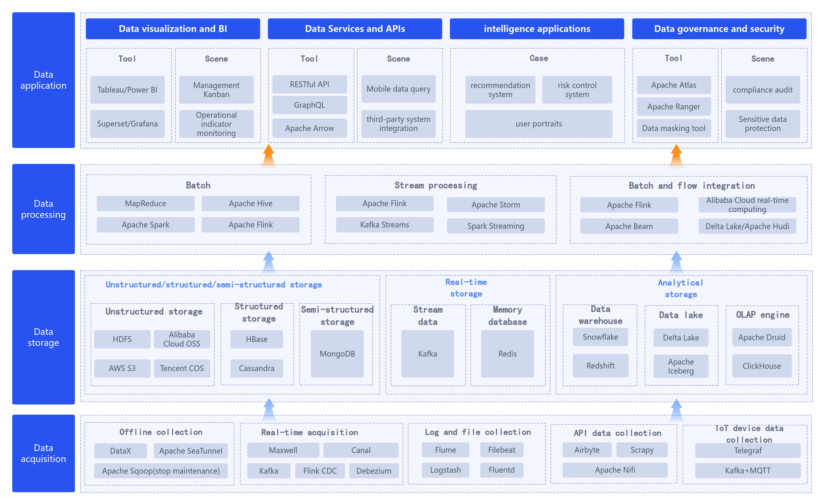Select the Data masking tool box
Image resolution: width=824 pixels, height=504 pixels.
(x=674, y=128)
